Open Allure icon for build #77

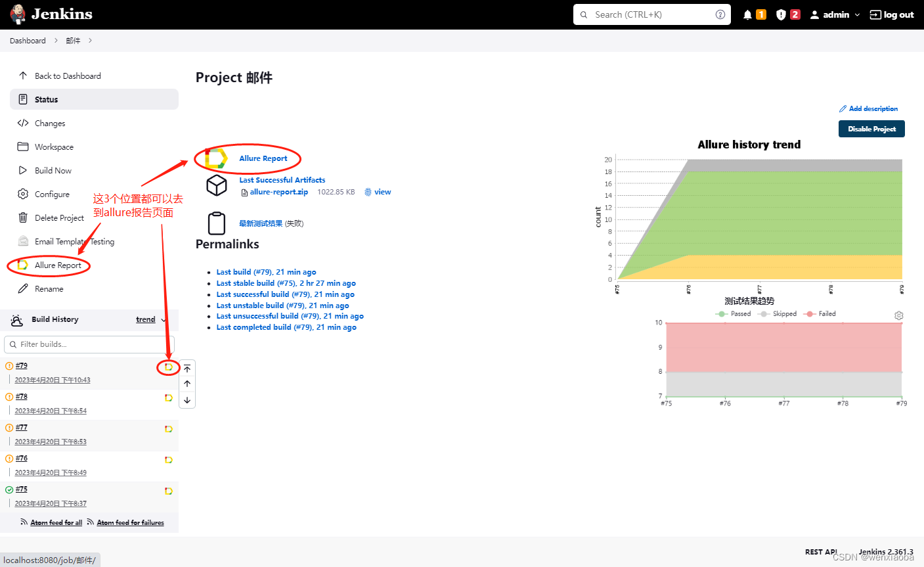[169, 428]
